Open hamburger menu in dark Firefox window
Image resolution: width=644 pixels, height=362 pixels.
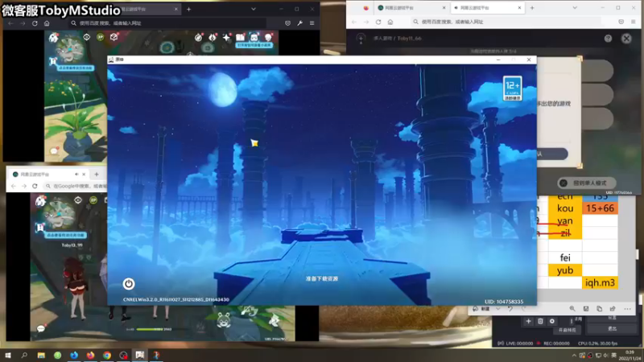point(312,23)
